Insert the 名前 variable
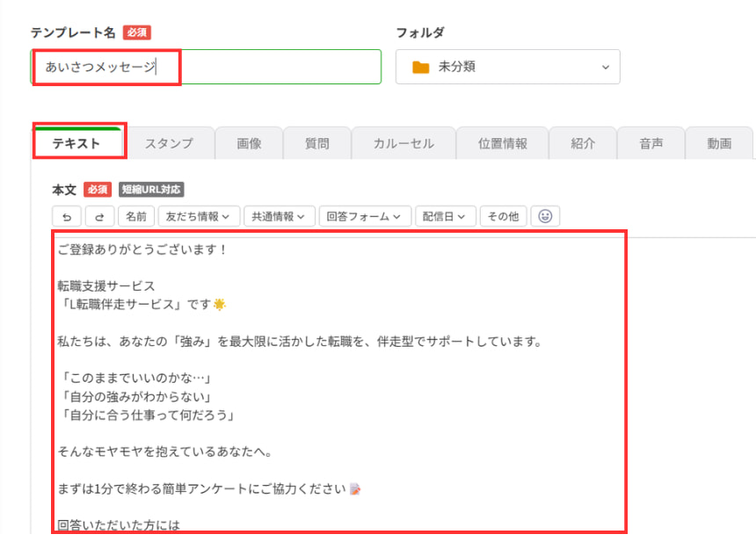The height and width of the screenshot is (556, 756). pyautogui.click(x=136, y=217)
